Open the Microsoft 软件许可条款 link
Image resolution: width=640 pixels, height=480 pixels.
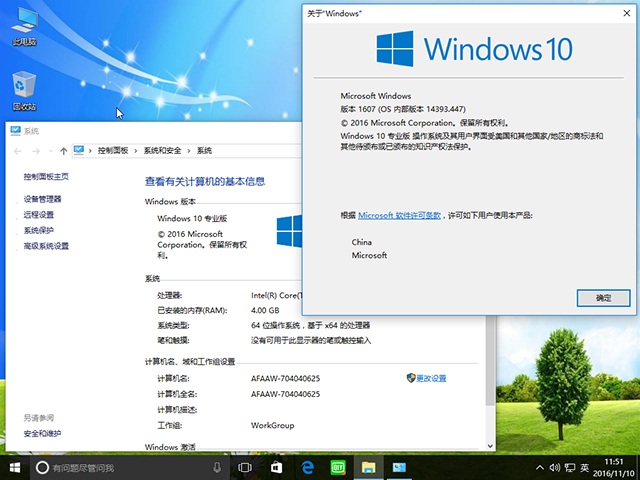(x=400, y=215)
